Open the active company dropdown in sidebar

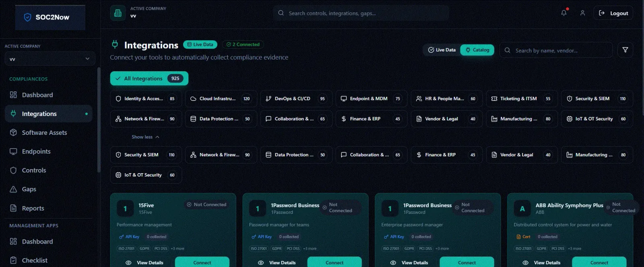50,59
